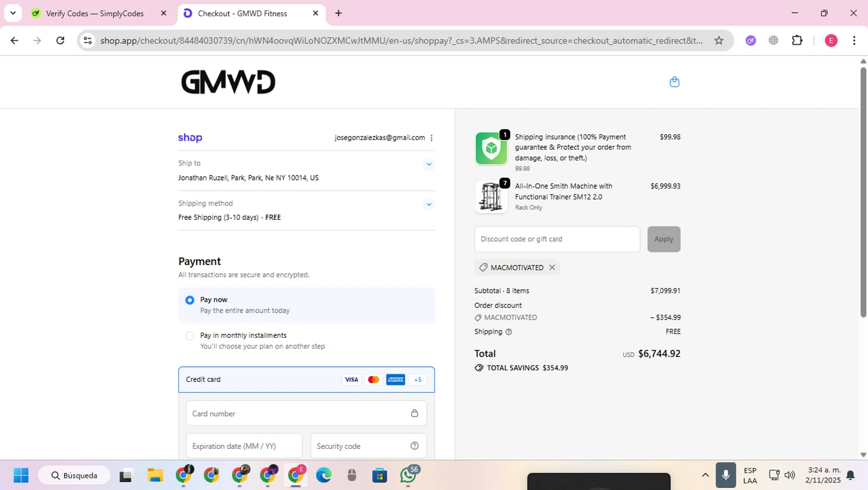Open WhatsApp from the taskbar

(x=409, y=476)
